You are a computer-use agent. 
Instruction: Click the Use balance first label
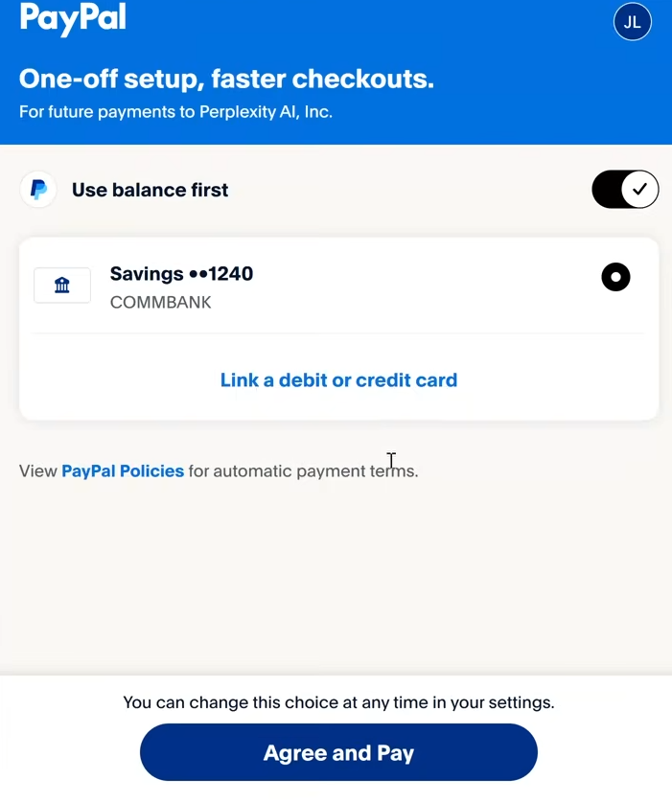pos(151,190)
